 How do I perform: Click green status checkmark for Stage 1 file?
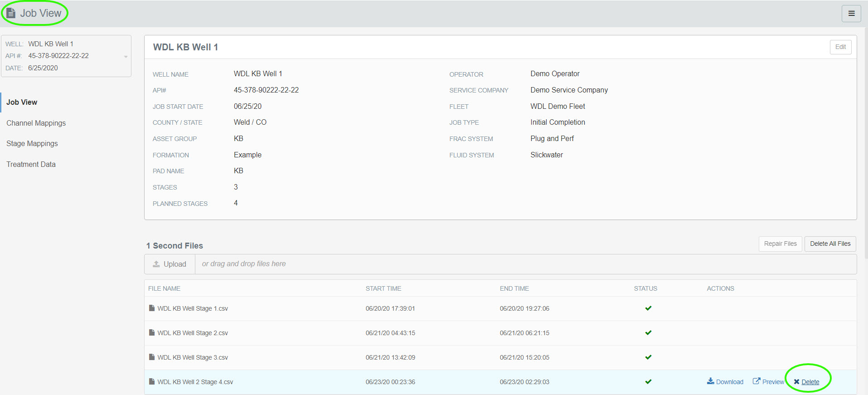click(648, 308)
